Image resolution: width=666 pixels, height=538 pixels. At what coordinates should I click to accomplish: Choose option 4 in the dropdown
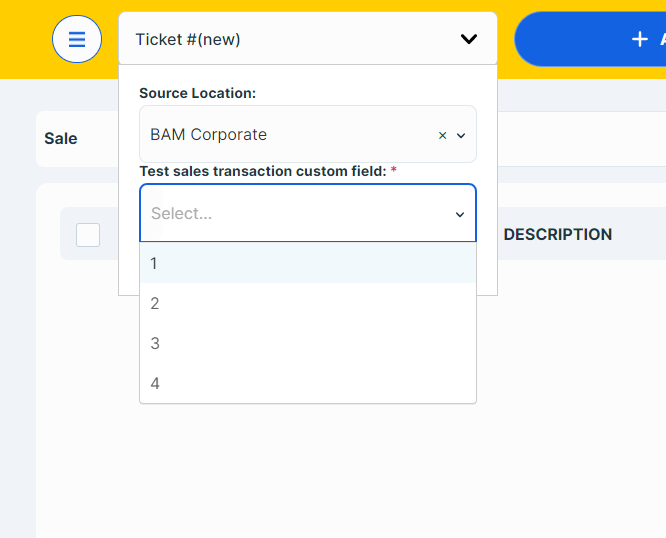tap(308, 383)
